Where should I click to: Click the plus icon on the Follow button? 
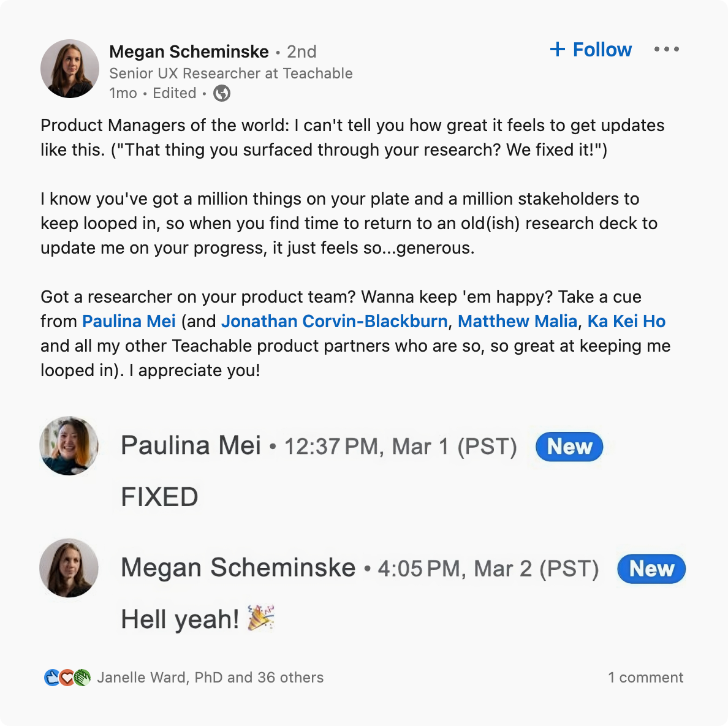click(558, 49)
